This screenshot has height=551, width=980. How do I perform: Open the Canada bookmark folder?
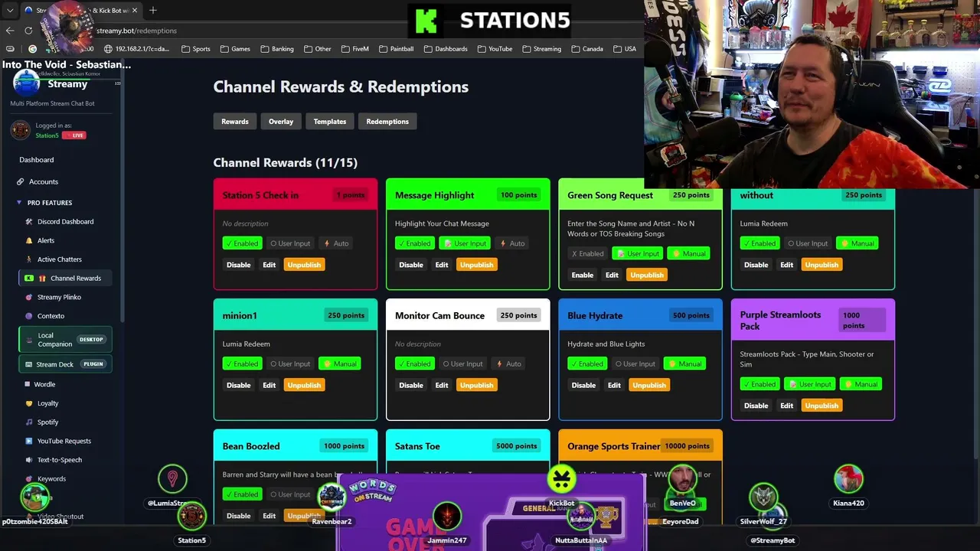tap(587, 49)
